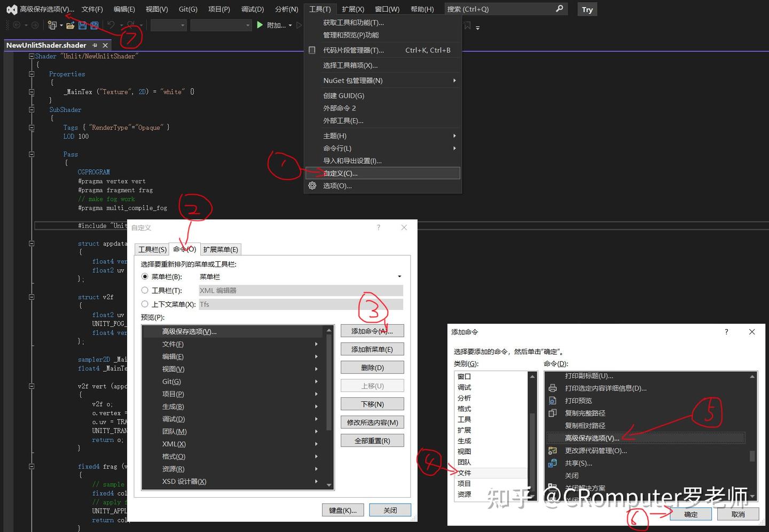The width and height of the screenshot is (769, 532).
Task: Select the 工具栏(T) radio button
Action: [x=145, y=290]
